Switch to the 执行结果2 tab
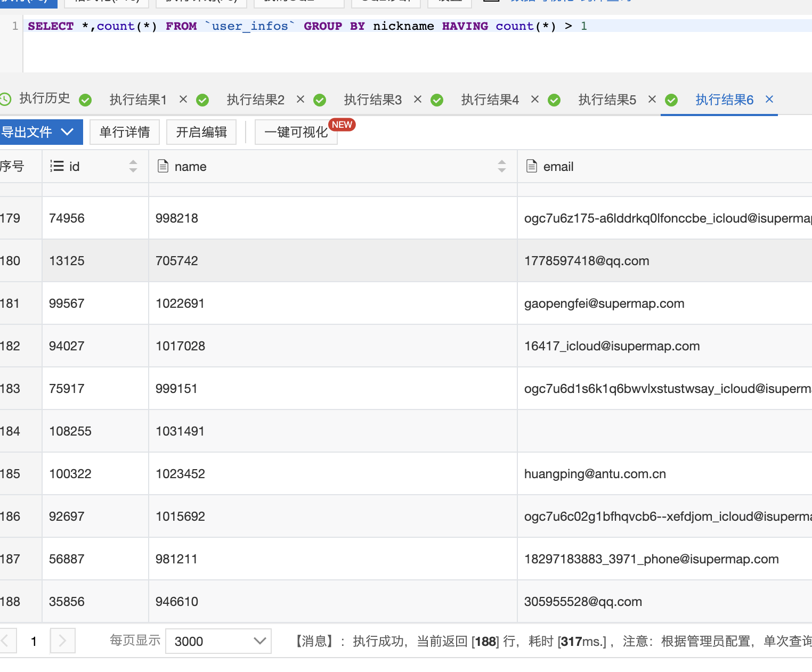This screenshot has height=672, width=812. coord(255,100)
